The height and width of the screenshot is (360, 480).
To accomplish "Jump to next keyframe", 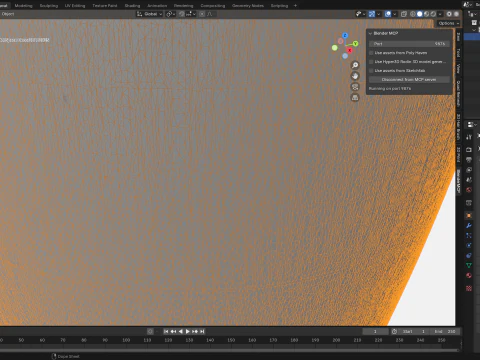I will click(x=195, y=331).
